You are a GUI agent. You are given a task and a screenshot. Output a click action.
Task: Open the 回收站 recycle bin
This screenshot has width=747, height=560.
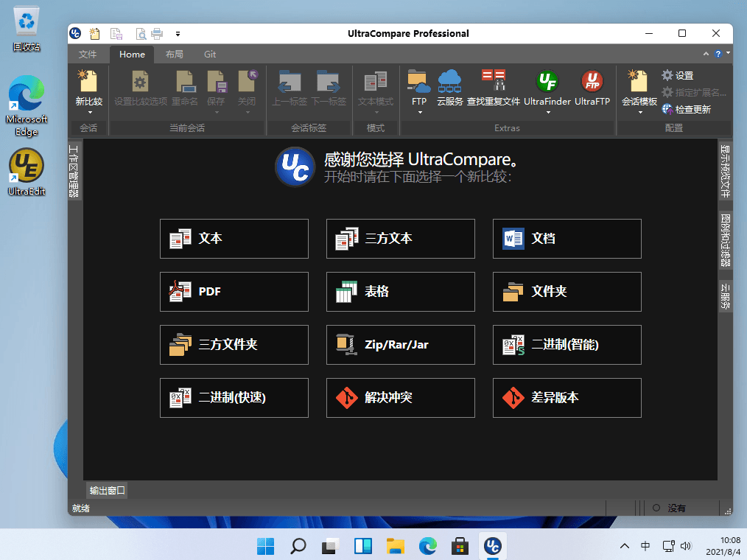27,29
